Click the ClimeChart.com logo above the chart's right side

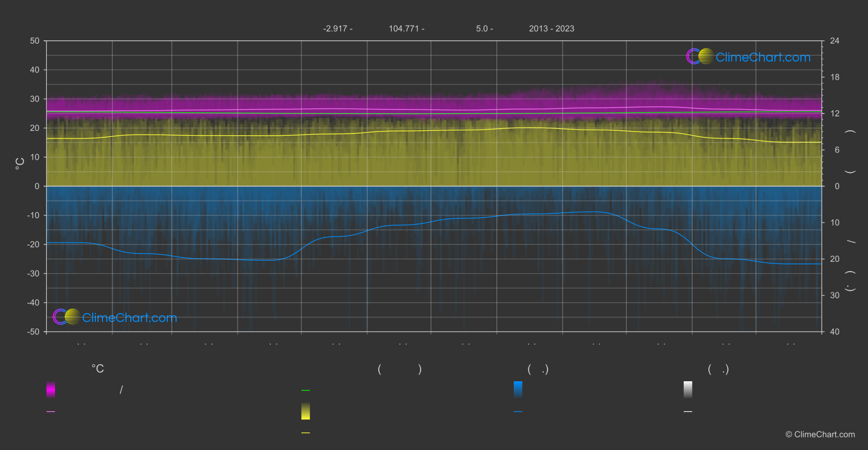tap(748, 57)
